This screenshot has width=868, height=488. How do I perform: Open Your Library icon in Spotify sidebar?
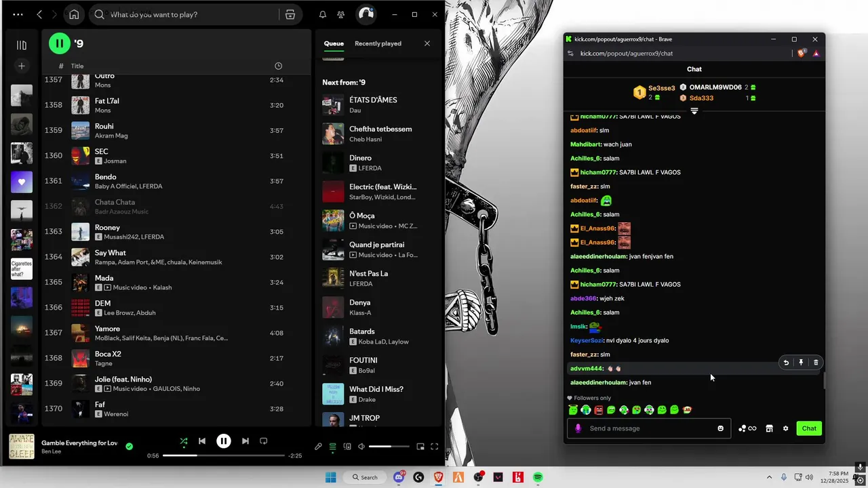22,45
